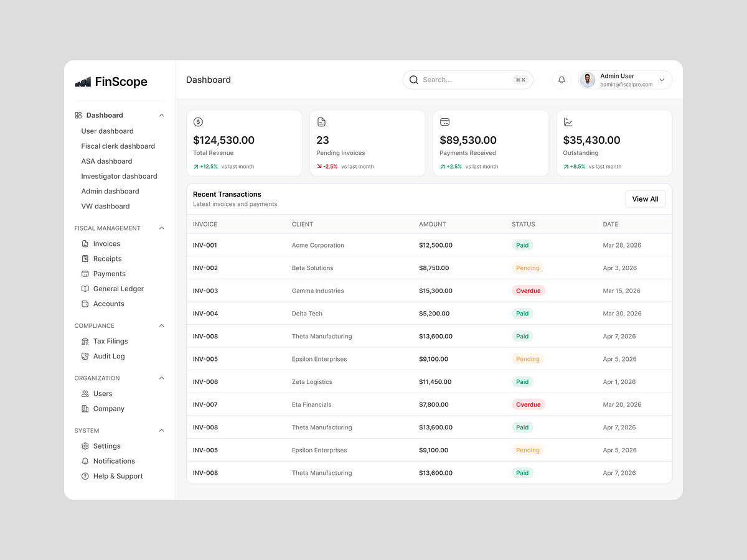This screenshot has height=560, width=747.
Task: Click Zeta Logistics client name
Action: [x=312, y=382]
